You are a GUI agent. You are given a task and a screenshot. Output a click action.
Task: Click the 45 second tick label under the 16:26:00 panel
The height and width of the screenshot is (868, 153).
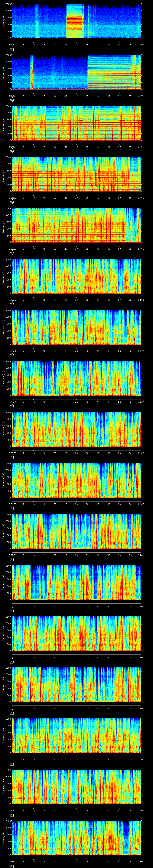coord(109,249)
